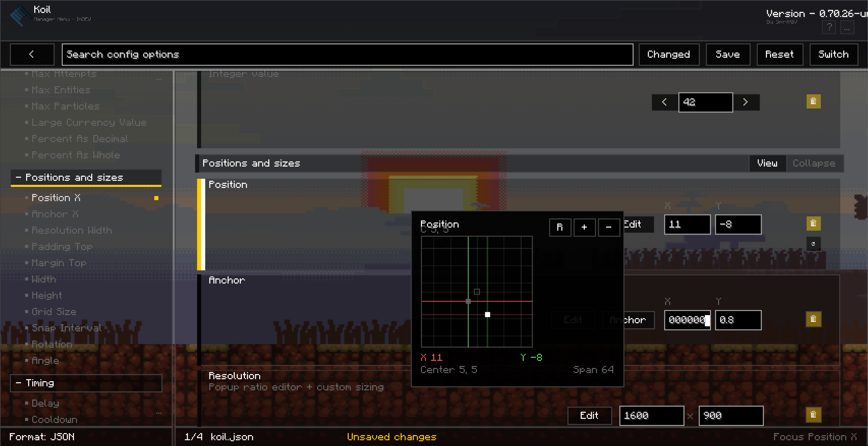Click the grey center handle on the grid
This screenshot has width=868, height=446.
point(468,301)
